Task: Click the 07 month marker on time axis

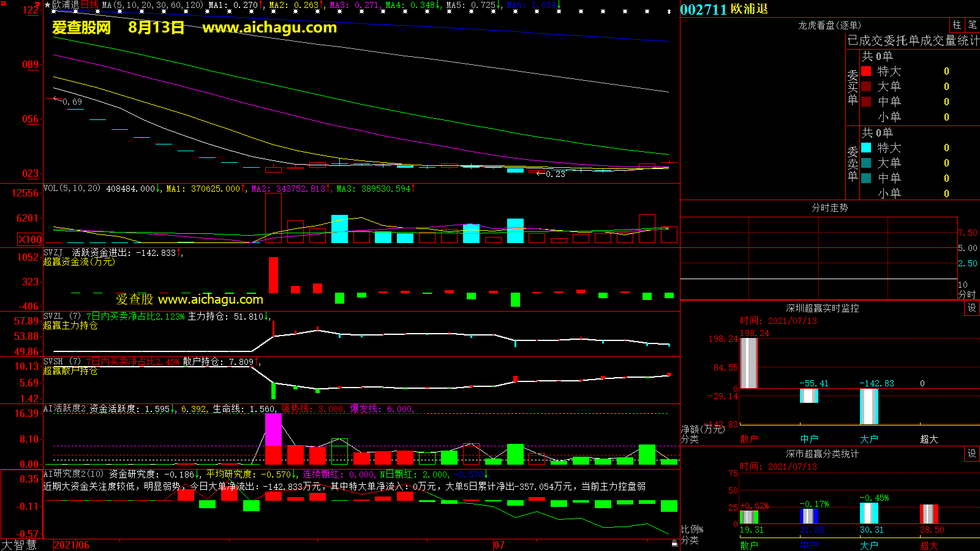Action: pos(499,545)
